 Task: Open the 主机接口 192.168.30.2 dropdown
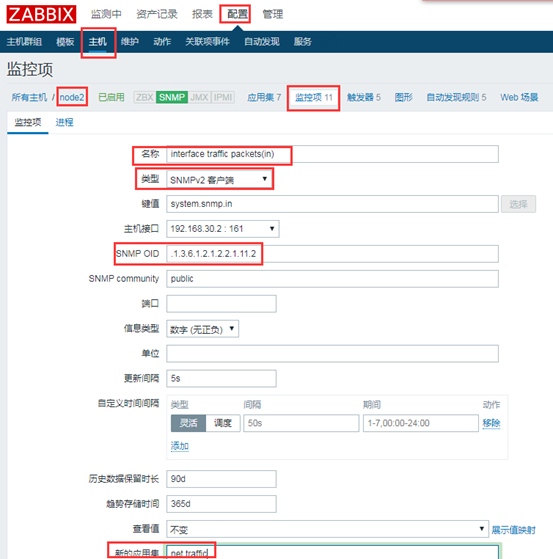click(x=223, y=229)
